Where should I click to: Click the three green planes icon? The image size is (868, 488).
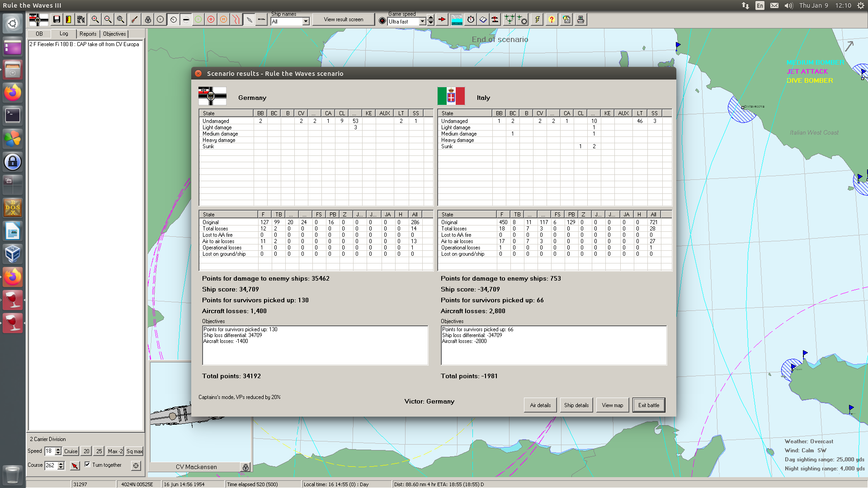pos(509,19)
